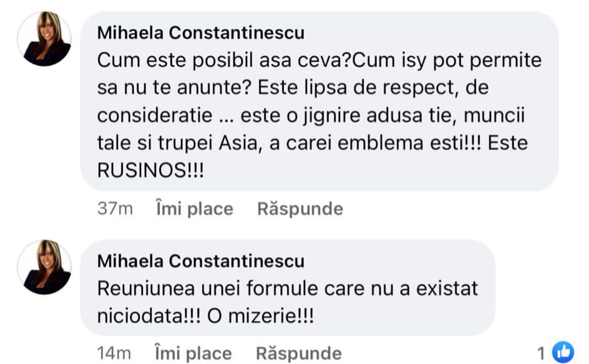Screen dimensions: 589x364
Task: Like the comment posted 37m ago
Action: coord(194,209)
